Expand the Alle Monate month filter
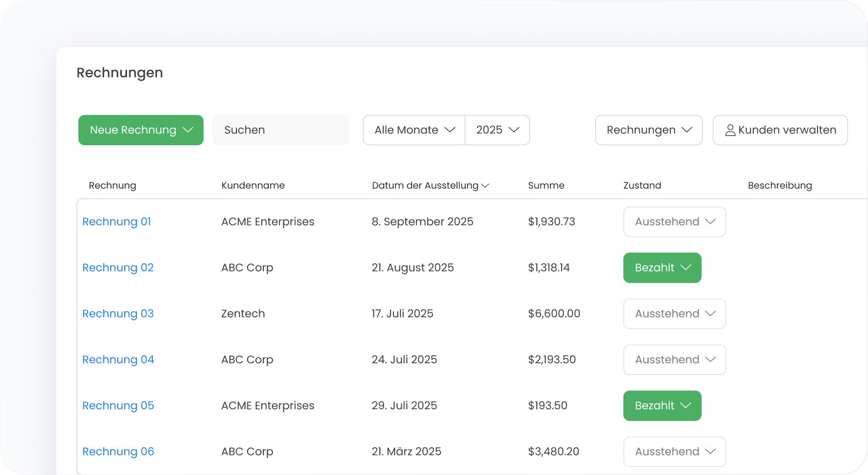This screenshot has width=868, height=475. coord(414,130)
